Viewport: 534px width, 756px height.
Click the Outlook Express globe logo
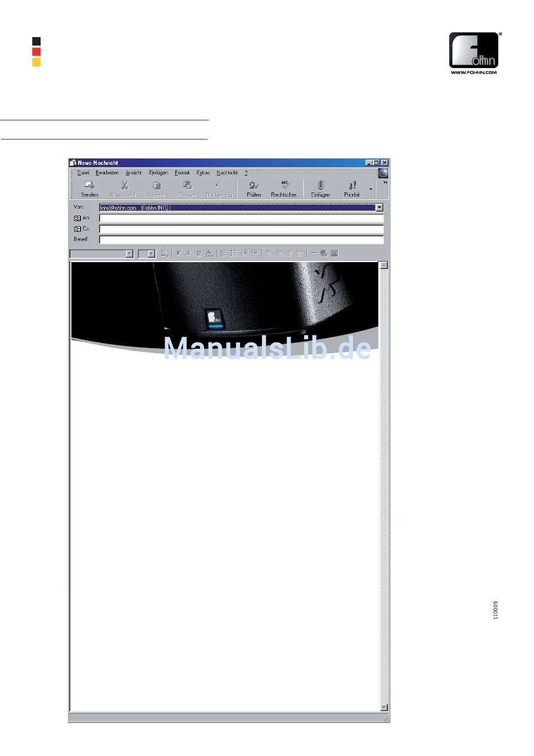(x=383, y=173)
